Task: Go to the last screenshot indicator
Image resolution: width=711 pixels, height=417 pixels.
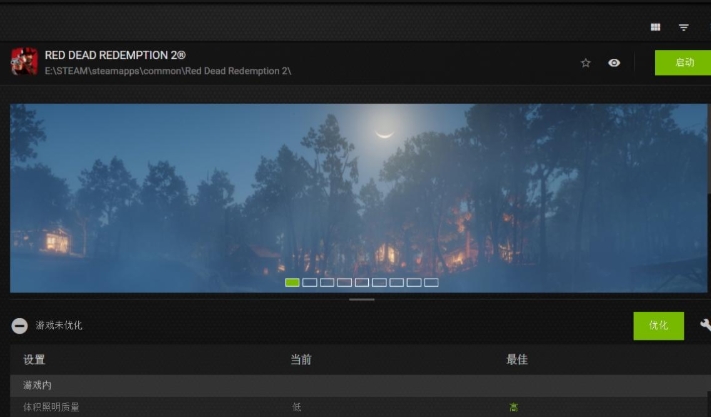Action: 431,282
